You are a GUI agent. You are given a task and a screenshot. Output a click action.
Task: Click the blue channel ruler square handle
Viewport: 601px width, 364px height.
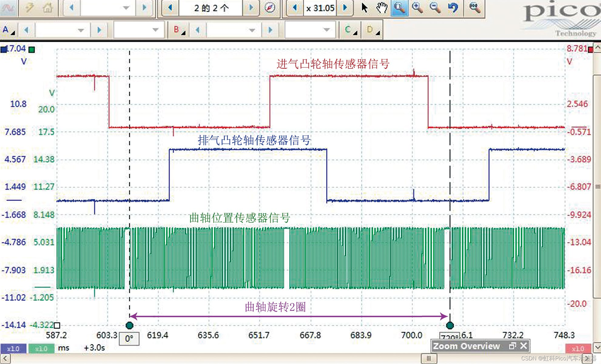point(4,49)
